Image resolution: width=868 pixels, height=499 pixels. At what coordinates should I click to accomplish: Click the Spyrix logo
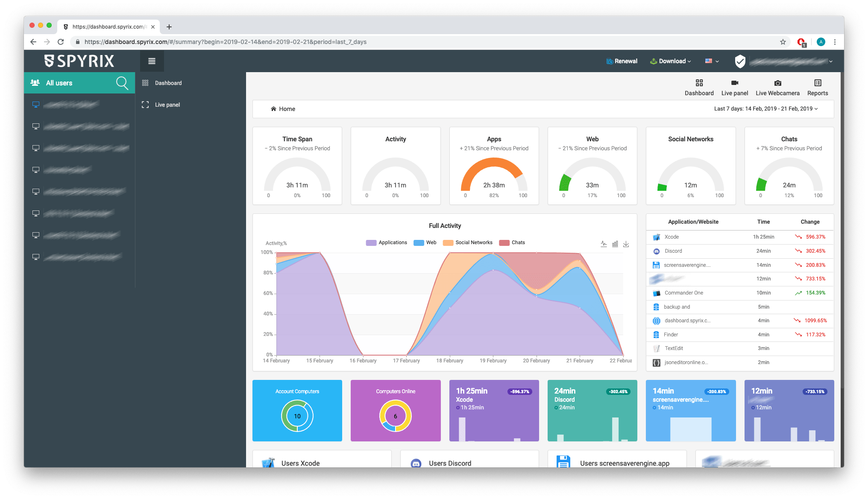(x=79, y=61)
